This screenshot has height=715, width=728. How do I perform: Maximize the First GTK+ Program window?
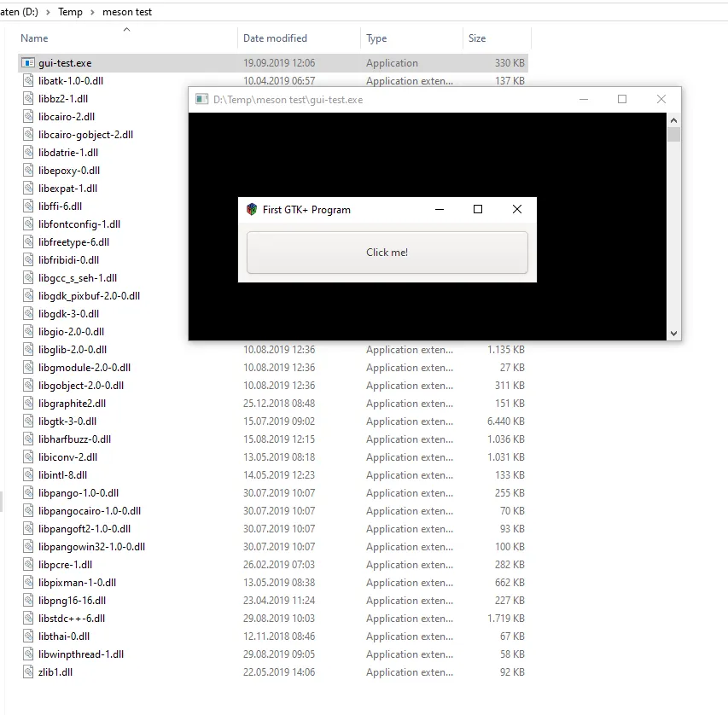coord(478,209)
